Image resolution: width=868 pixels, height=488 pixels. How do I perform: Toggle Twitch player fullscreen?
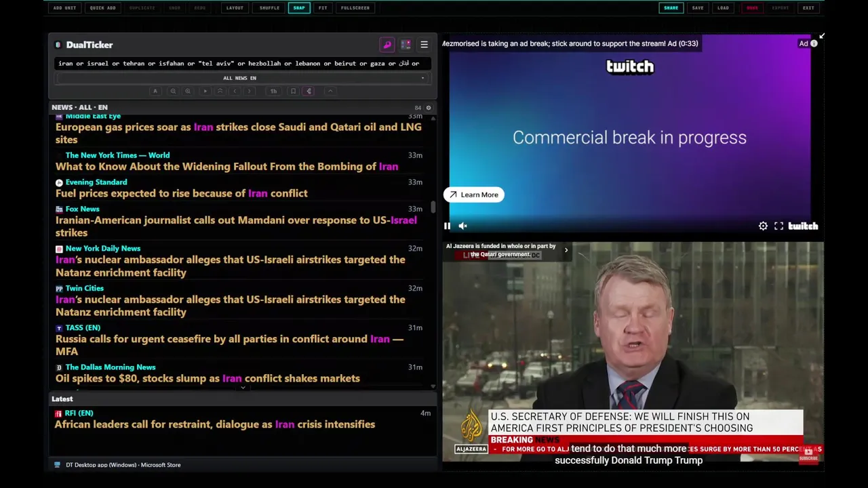tap(778, 226)
